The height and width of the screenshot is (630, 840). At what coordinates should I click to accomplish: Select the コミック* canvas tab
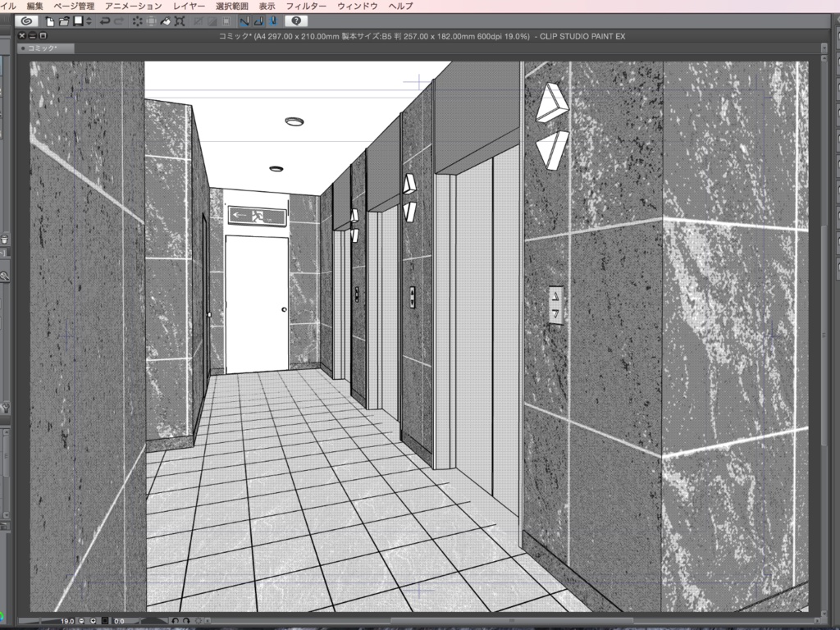46,48
